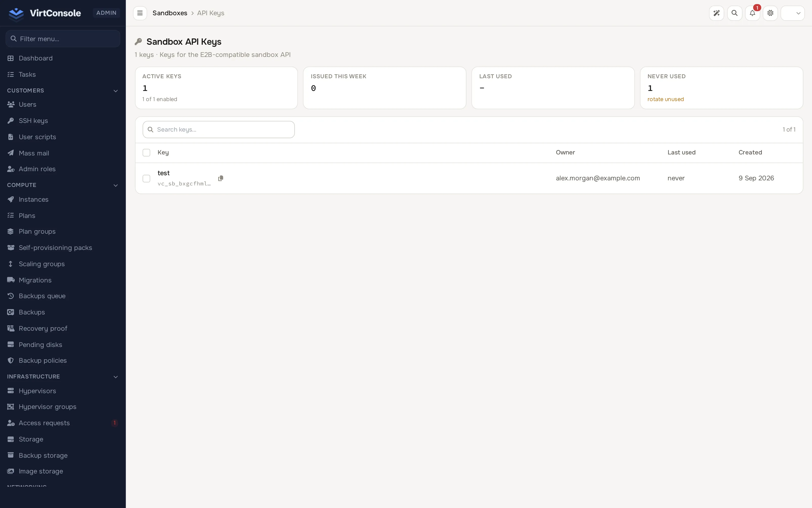Open Image storage page
This screenshot has height=508, width=812.
tap(63, 471)
